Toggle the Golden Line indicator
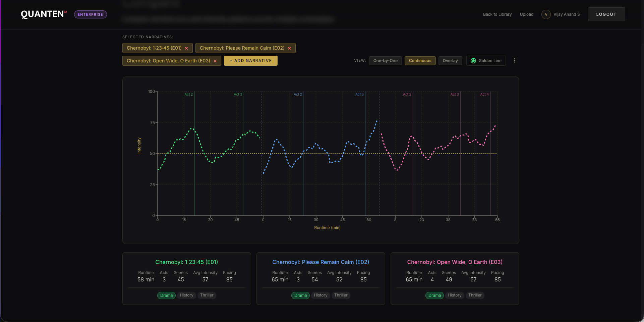This screenshot has width=644, height=322. pos(486,61)
